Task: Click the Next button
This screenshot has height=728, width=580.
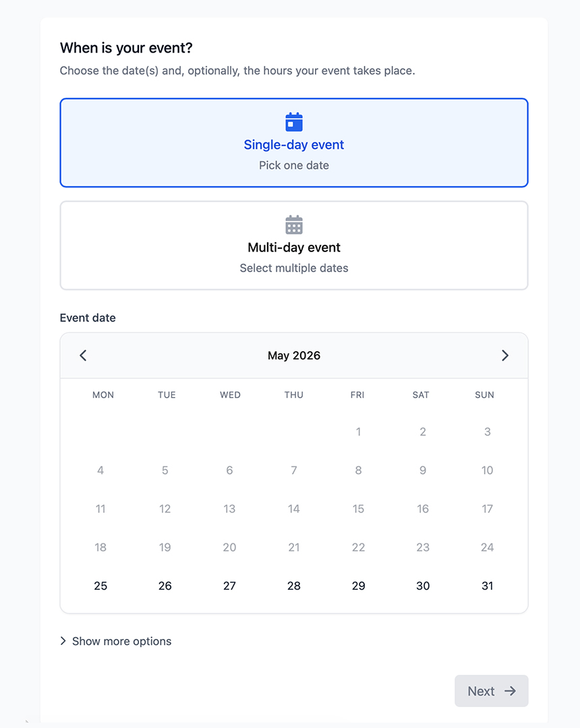Action: tap(491, 691)
